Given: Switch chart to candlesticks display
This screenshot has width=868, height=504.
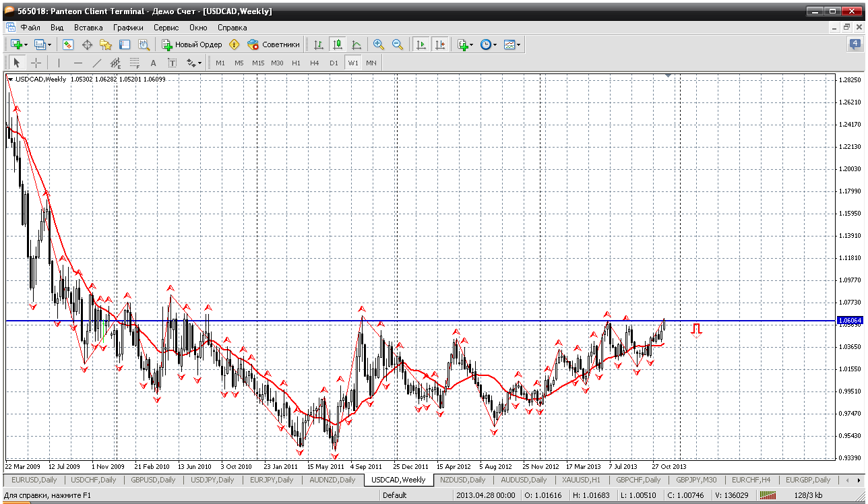Looking at the screenshot, I should point(338,44).
